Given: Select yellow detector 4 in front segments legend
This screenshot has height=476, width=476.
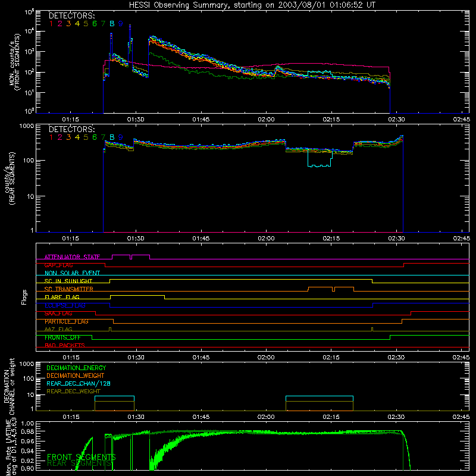Looking at the screenshot, I should [x=77, y=24].
